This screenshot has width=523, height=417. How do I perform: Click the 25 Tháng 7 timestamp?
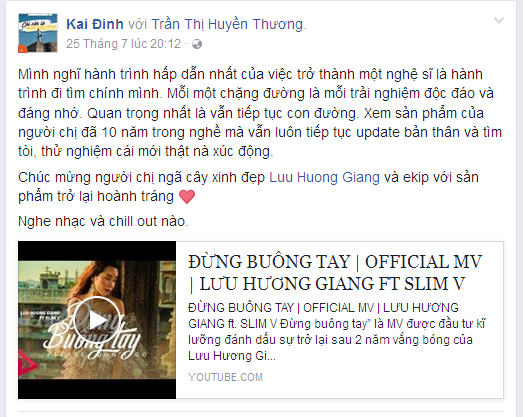click(x=123, y=44)
